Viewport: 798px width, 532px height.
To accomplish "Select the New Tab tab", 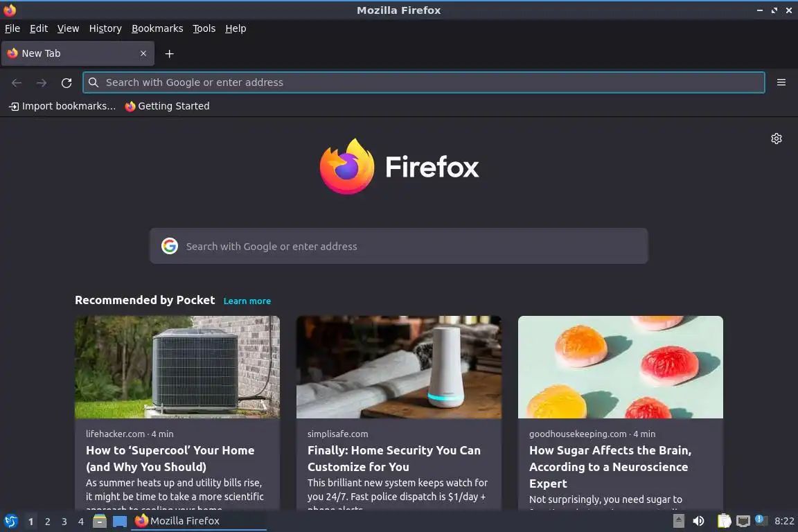I will pos(78,53).
